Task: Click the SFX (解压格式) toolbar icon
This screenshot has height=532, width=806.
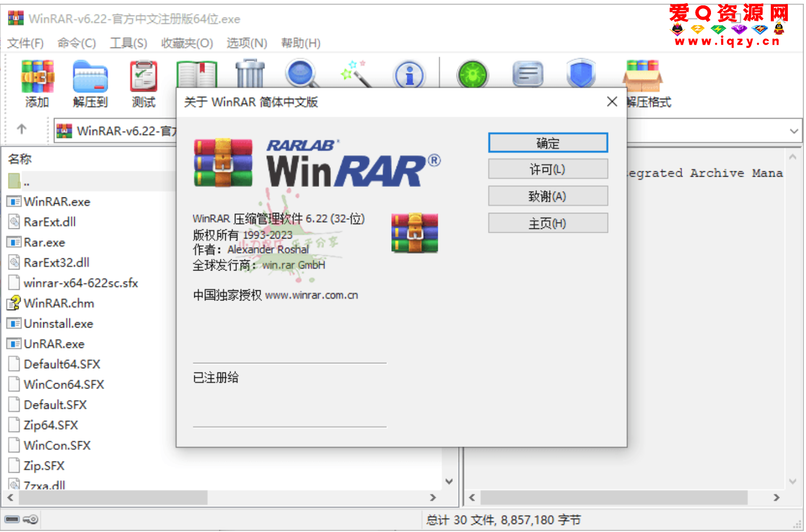Action: tap(643, 76)
